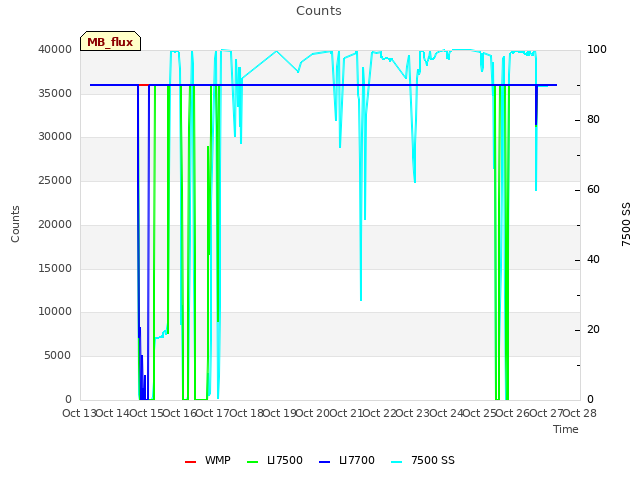The height and width of the screenshot is (480, 640).
Task: Click the blue LI7700 legend swatch
Action: pos(324,462)
